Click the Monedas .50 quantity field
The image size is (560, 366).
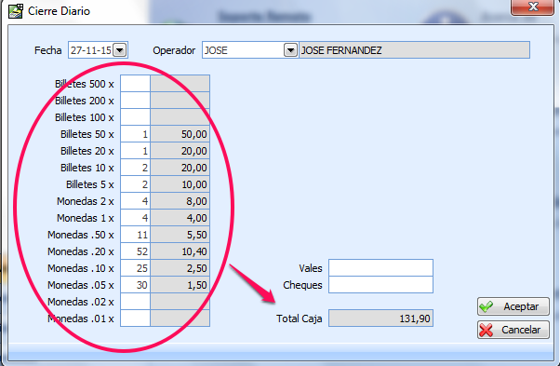135,235
